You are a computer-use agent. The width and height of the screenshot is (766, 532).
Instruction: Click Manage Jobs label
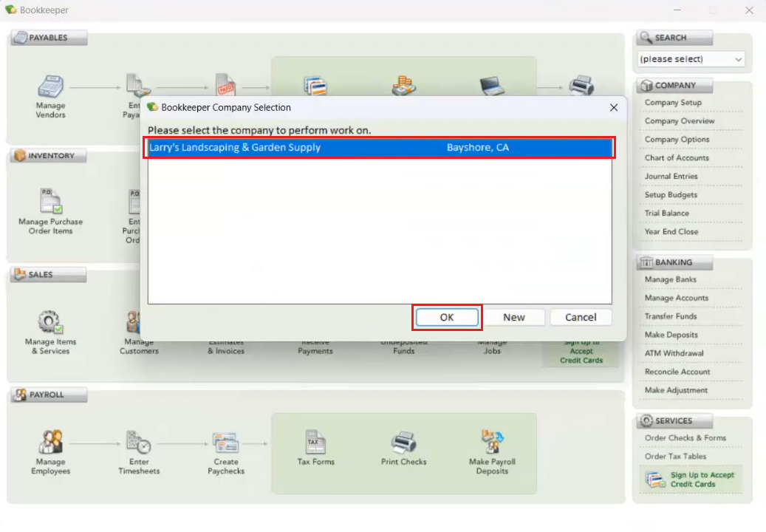point(492,347)
